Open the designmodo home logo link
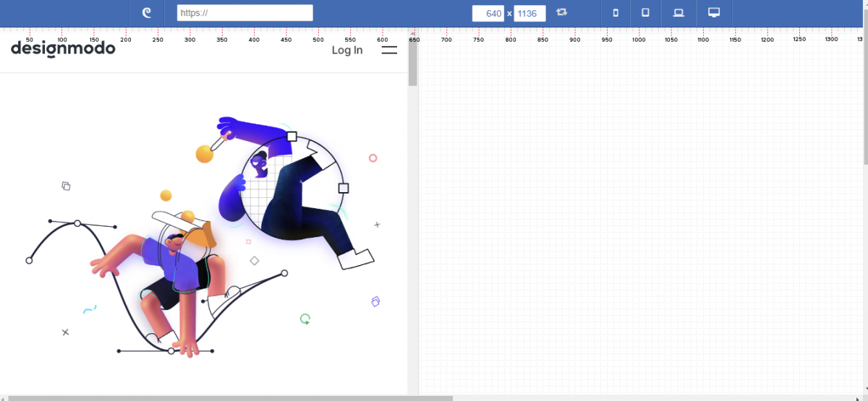This screenshot has height=401, width=868. pos(63,49)
